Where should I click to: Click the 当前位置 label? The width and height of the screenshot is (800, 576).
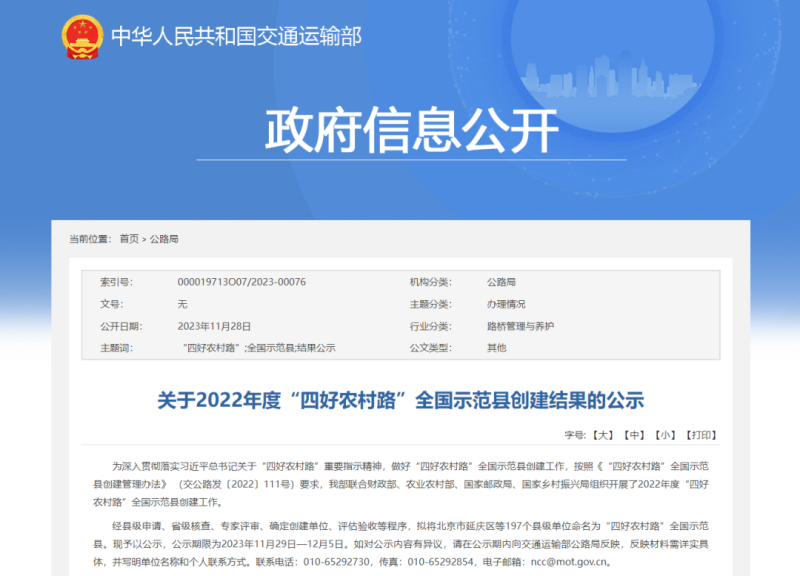coord(90,239)
